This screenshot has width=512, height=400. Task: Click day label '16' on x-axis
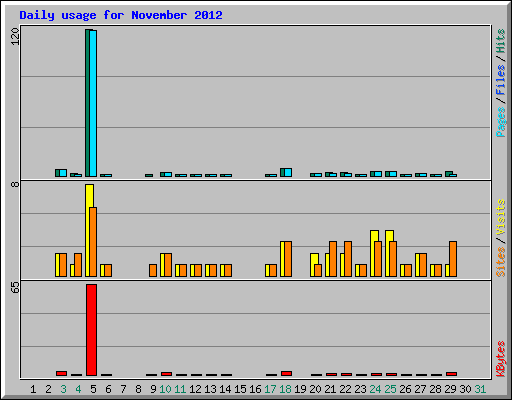[255, 389]
